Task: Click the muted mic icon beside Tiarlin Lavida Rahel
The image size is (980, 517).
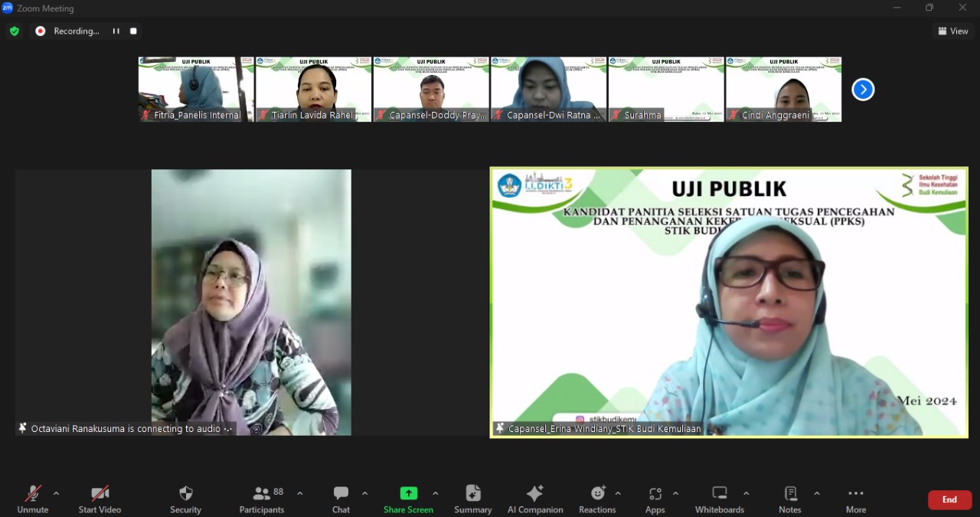Action: tap(263, 115)
